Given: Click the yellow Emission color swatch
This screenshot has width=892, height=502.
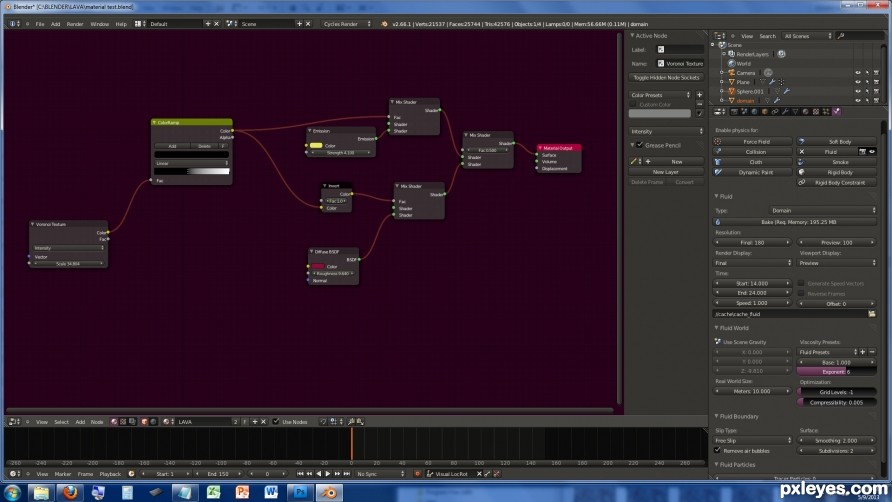Looking at the screenshot, I should (316, 145).
